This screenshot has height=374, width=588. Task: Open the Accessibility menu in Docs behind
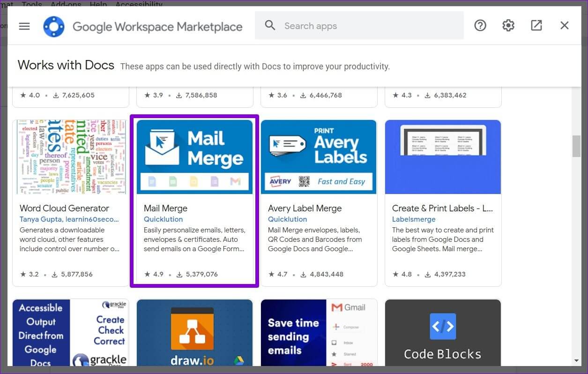139,4
